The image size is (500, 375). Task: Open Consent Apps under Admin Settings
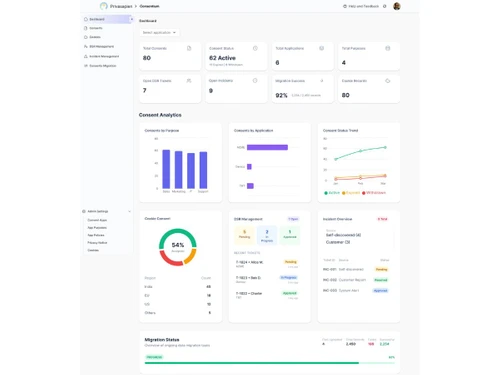point(97,220)
